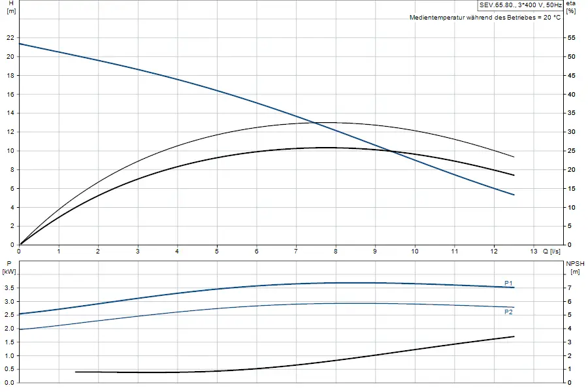Click the 1.0 tick on the P axis

pos(9,355)
